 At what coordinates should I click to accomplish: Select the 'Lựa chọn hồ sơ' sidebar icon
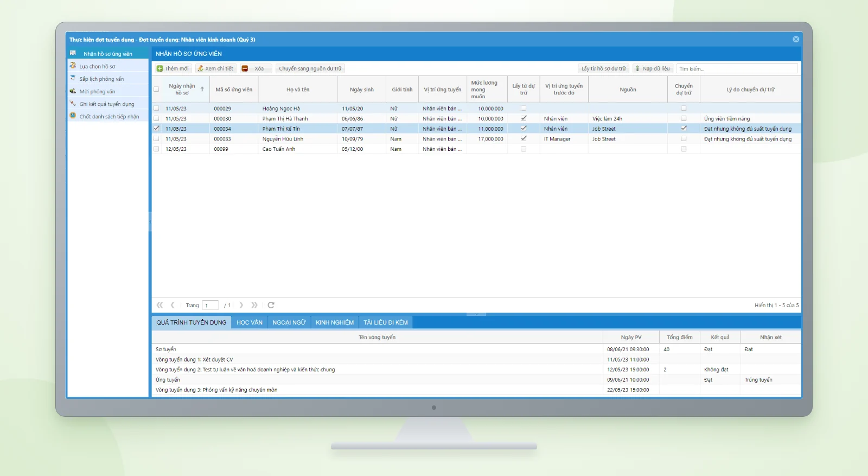pyautogui.click(x=73, y=66)
